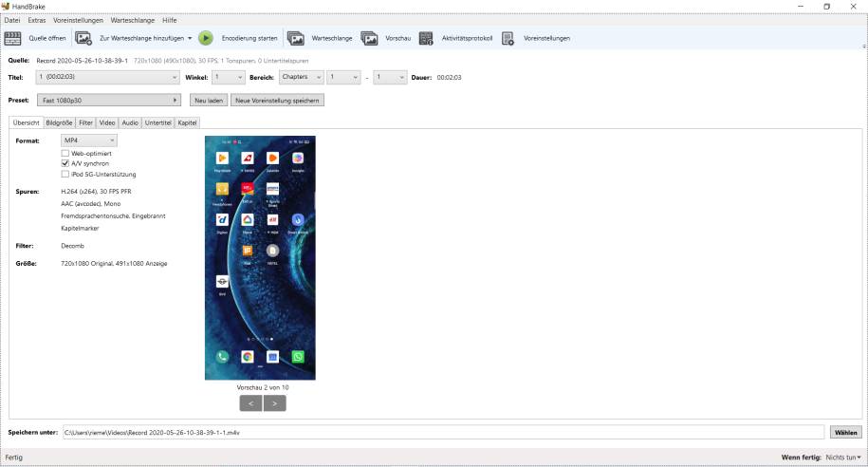Click the Quelle öffnen label

pos(47,38)
